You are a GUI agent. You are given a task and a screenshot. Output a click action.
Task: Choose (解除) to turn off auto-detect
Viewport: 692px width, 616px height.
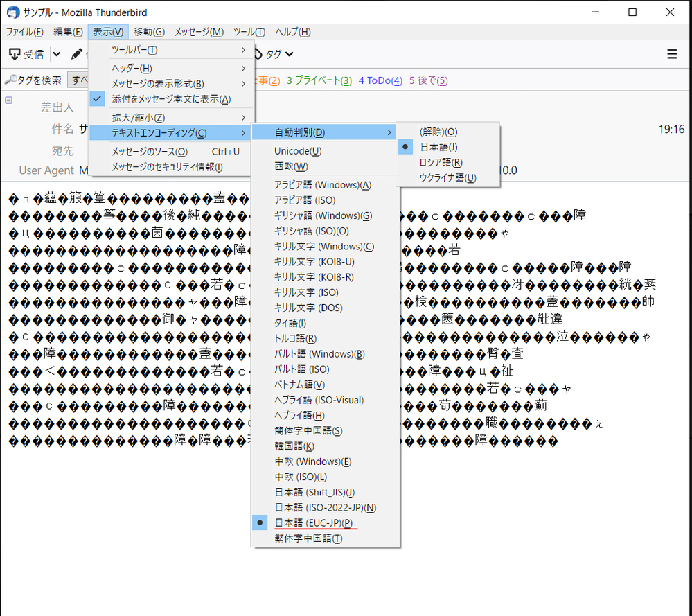click(438, 132)
